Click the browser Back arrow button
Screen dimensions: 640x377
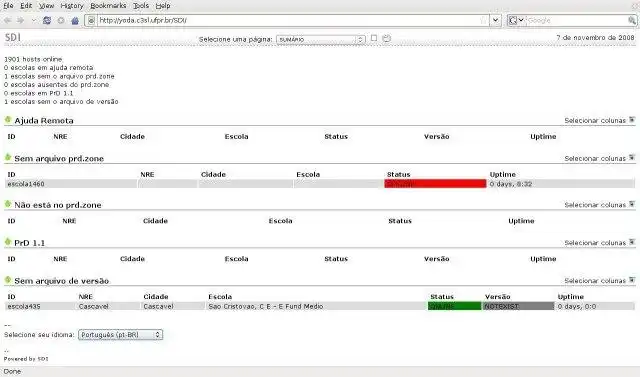[x=8, y=20]
